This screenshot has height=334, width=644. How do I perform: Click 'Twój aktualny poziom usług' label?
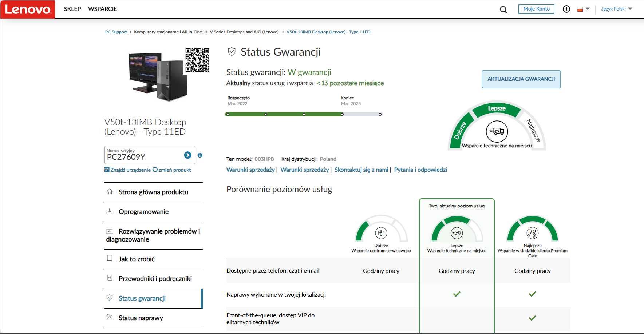457,206
